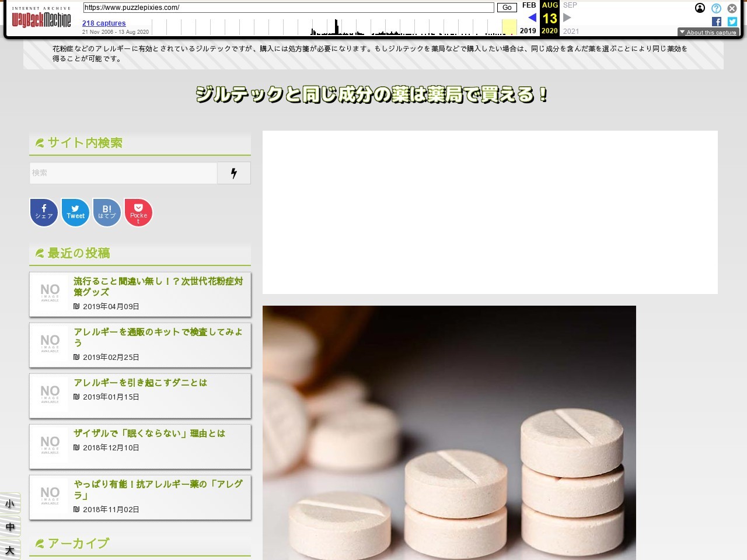Expand the About this capture dropdown
The image size is (747, 560).
pyautogui.click(x=708, y=33)
